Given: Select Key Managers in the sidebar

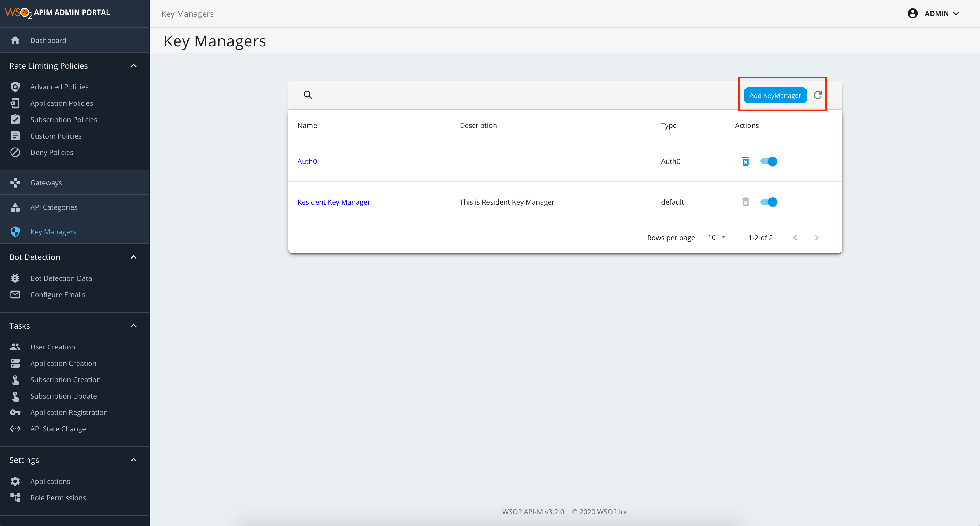Looking at the screenshot, I should pyautogui.click(x=74, y=232).
